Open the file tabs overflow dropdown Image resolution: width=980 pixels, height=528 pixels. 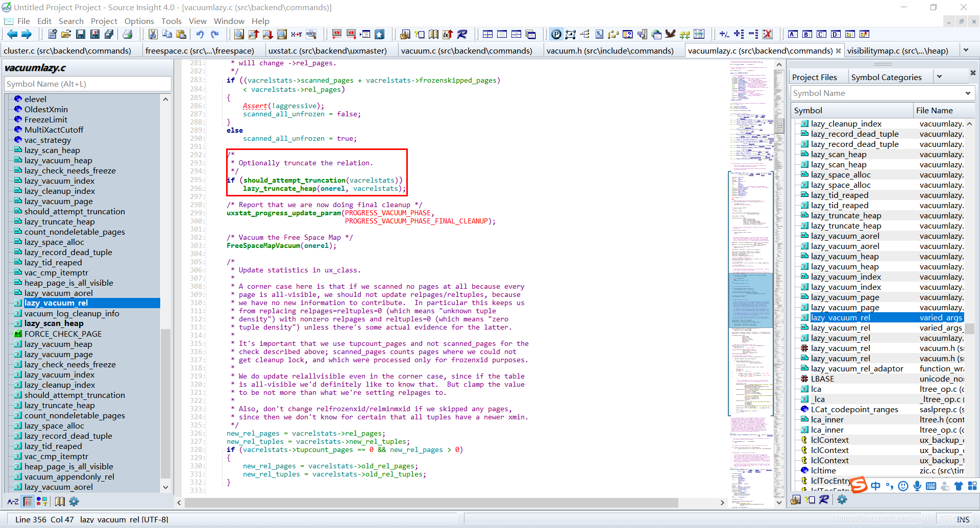966,50
